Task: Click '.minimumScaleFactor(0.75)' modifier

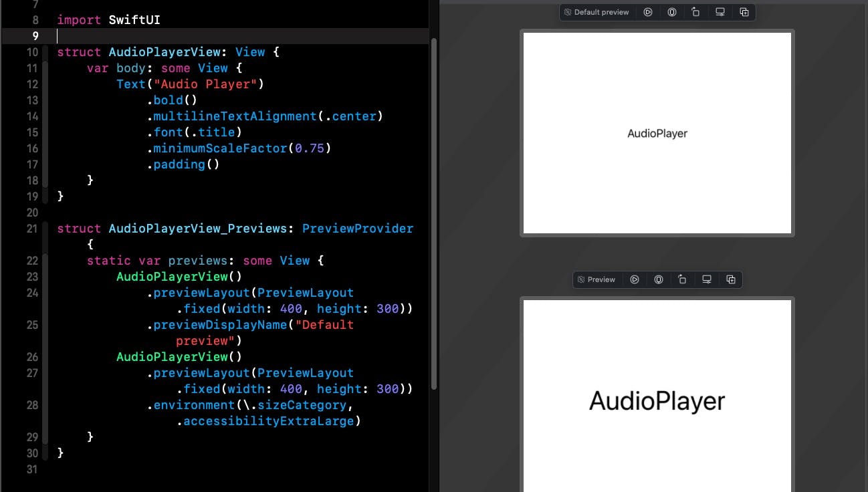Action: pyautogui.click(x=239, y=148)
